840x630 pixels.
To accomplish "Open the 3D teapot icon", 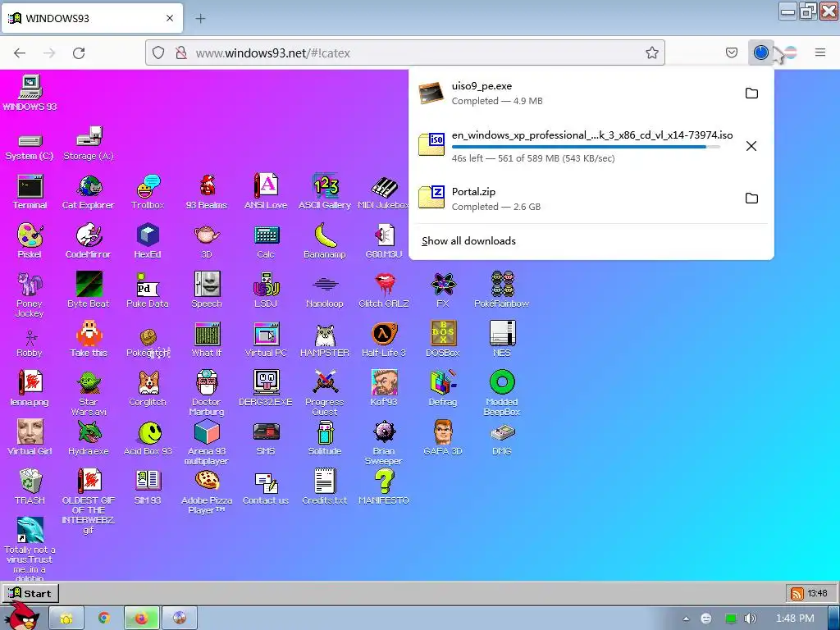I will (207, 240).
